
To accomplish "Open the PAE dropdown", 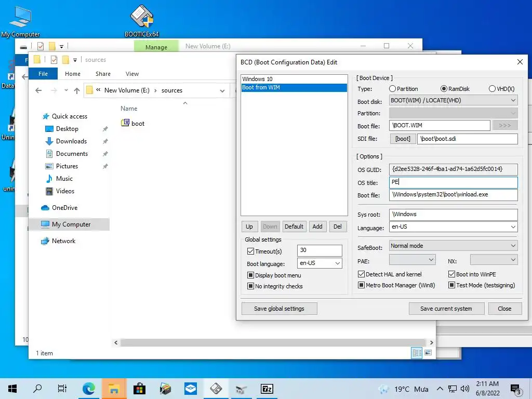I will click(412, 260).
